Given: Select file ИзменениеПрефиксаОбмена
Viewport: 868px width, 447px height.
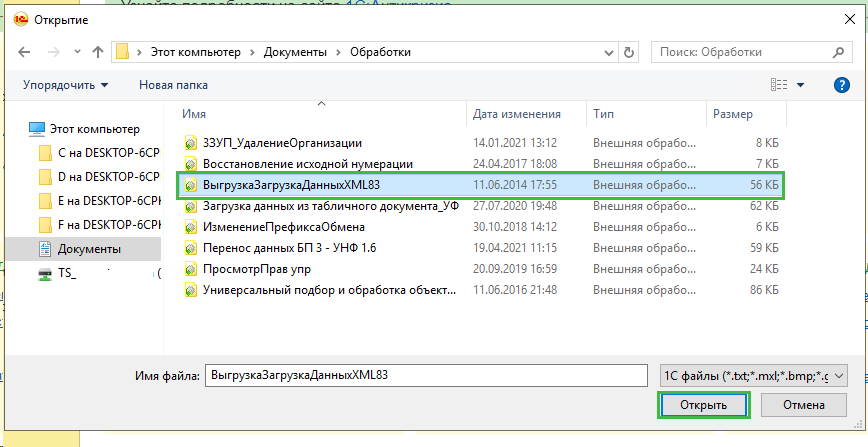Looking at the screenshot, I should point(283,227).
